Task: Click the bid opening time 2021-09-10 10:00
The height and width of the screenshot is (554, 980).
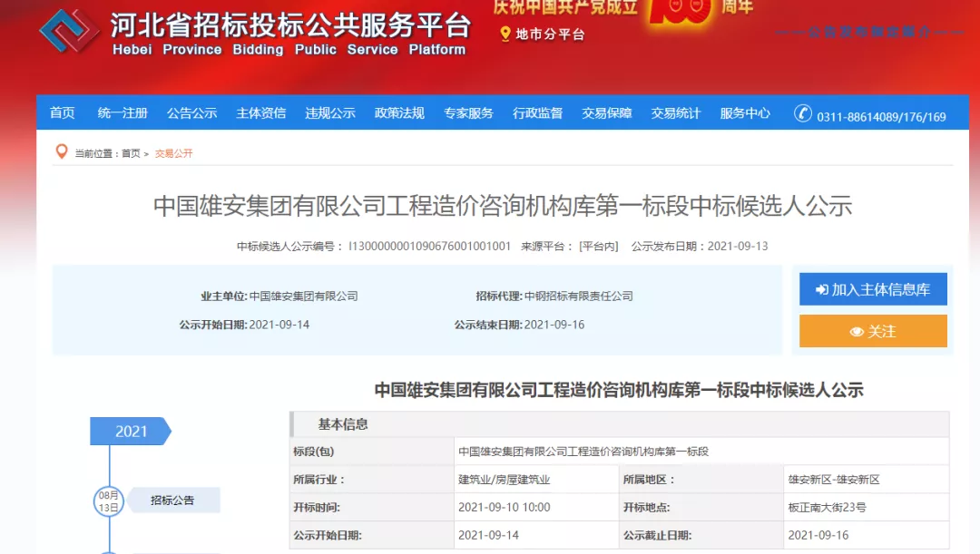Action: (x=505, y=507)
